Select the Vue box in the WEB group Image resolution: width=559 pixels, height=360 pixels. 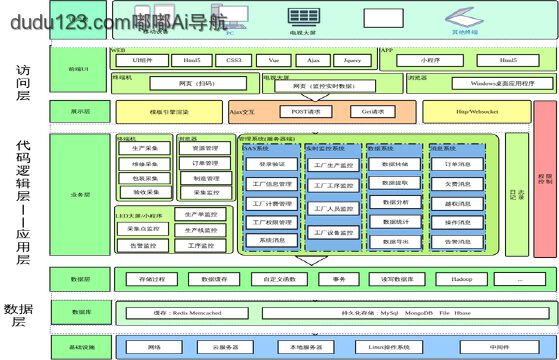coord(273,60)
